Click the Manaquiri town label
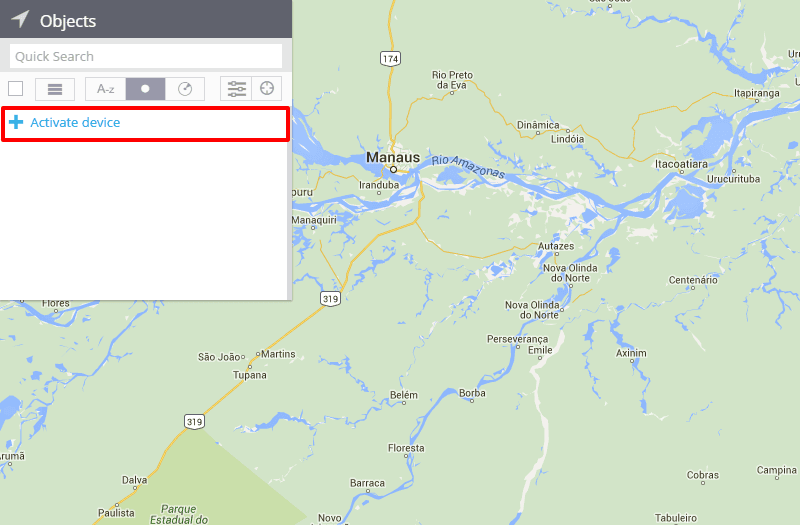The width and height of the screenshot is (800, 525). tap(314, 220)
